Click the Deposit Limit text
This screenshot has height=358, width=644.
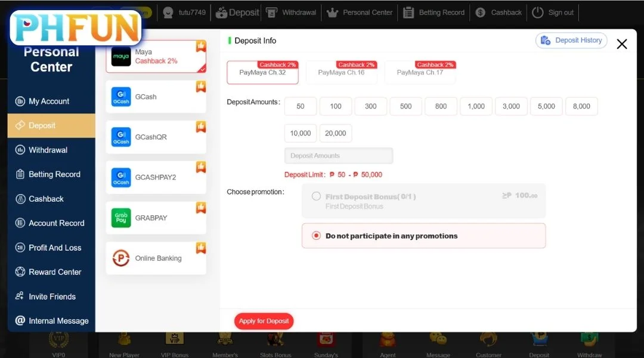[333, 175]
